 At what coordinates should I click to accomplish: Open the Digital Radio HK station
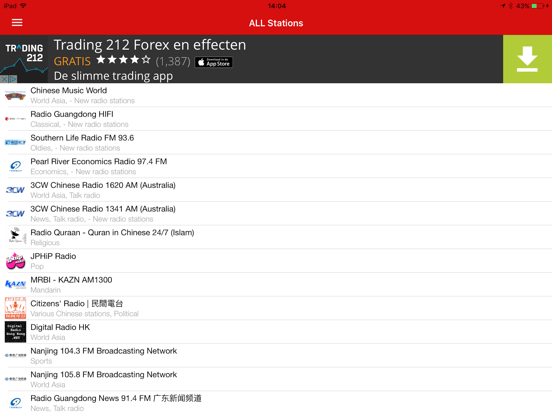point(276,332)
